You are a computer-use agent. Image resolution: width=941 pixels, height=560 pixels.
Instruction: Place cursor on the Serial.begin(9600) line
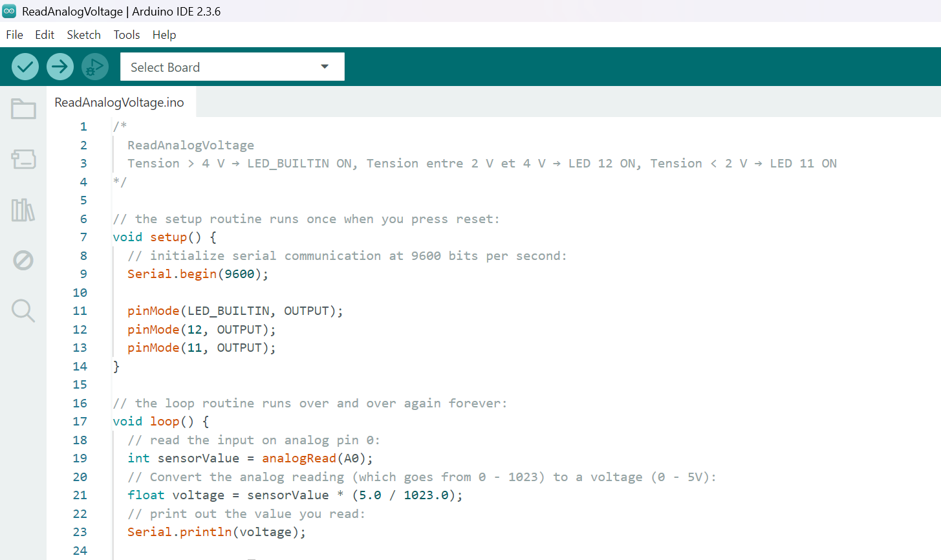pyautogui.click(x=197, y=274)
